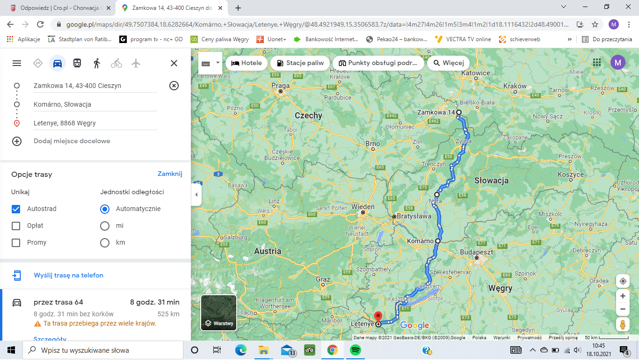Open Spotify from the Windows taskbar
This screenshot has height=364, width=639.
[355, 350]
